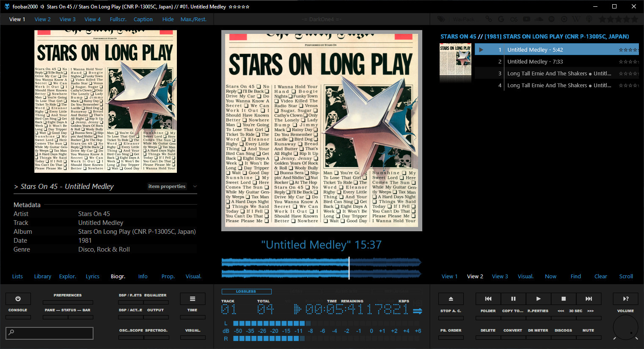Open the hamburger menu above Time
Viewport: 644px width, 349px height.
(x=192, y=299)
